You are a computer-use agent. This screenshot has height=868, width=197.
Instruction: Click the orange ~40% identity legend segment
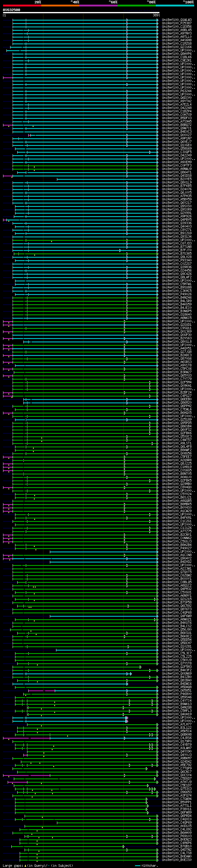(60, 6)
